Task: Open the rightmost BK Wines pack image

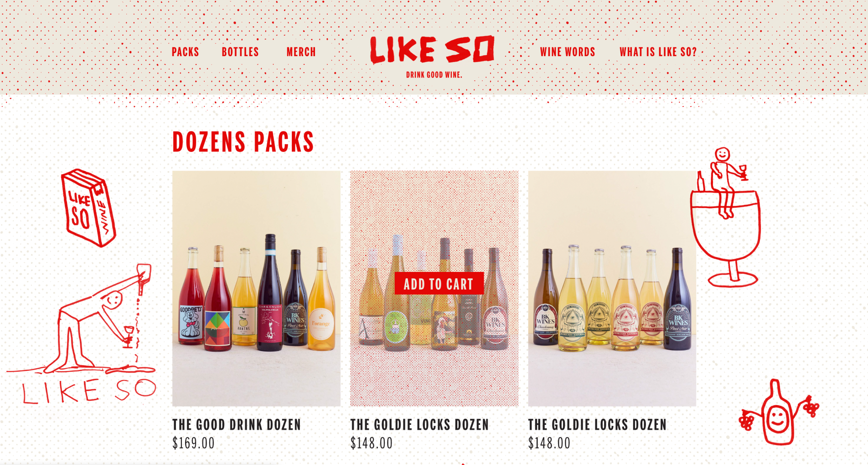Action: pos(612,288)
